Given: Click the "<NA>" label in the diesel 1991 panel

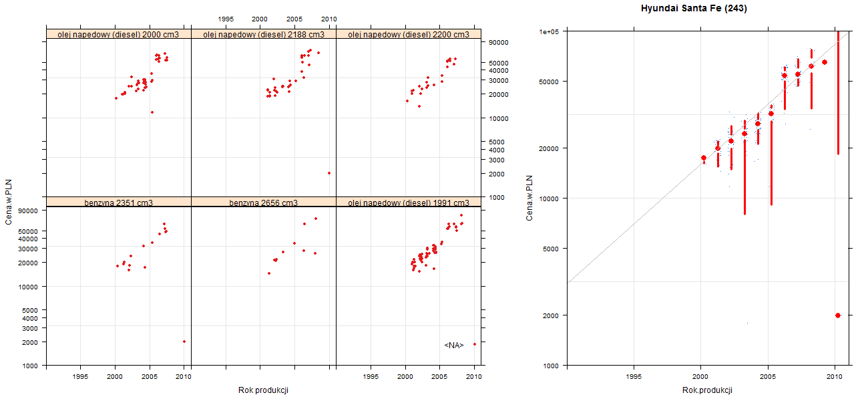Looking at the screenshot, I should coord(454,345).
